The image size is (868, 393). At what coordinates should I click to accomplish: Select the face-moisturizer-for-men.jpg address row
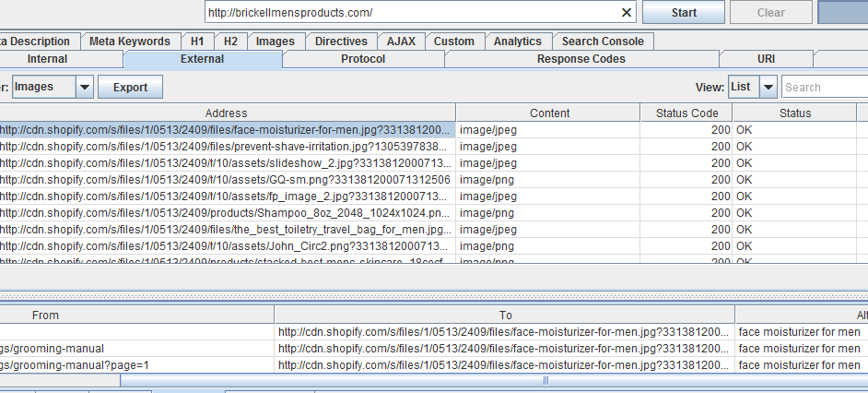coord(227,130)
